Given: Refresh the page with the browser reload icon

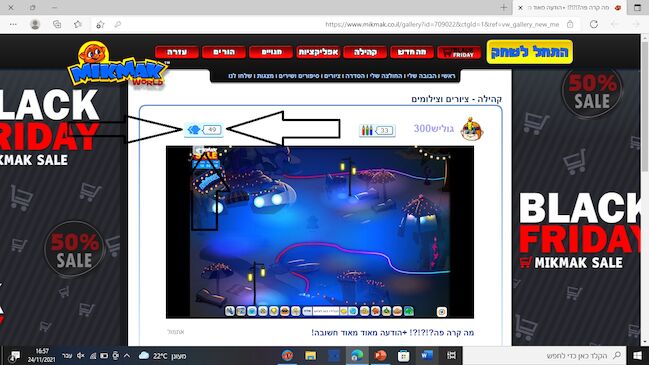Looking at the screenshot, I should [x=594, y=24].
